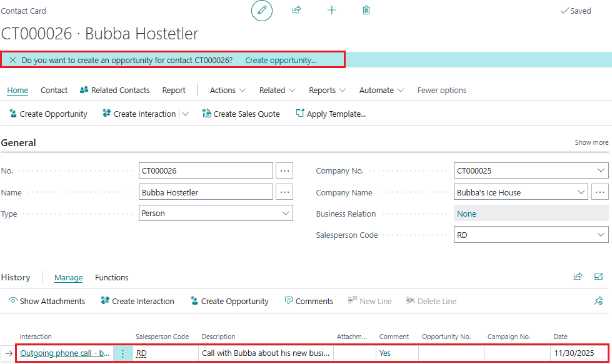Open the Actions menu
This screenshot has height=364, width=612.
[228, 91]
